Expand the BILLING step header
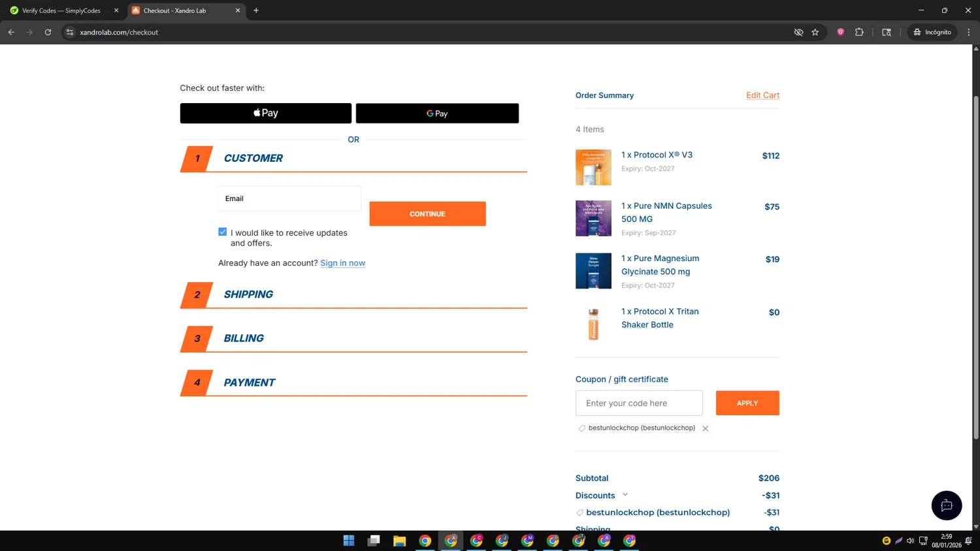980x551 pixels. [x=353, y=338]
